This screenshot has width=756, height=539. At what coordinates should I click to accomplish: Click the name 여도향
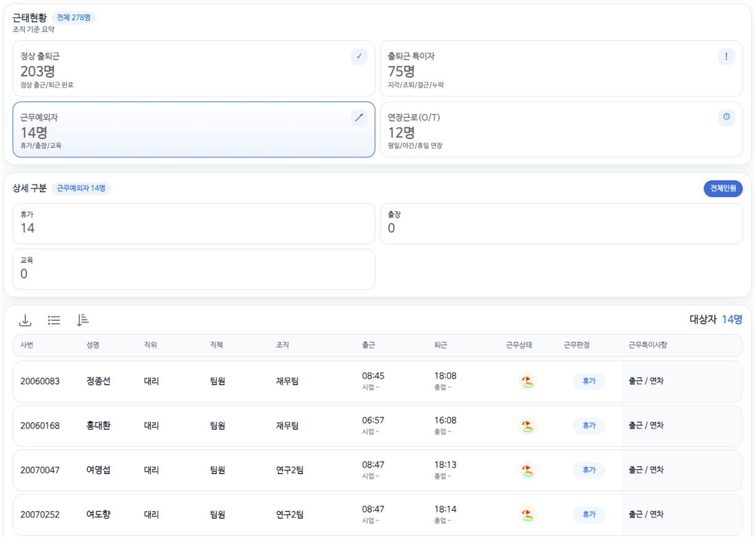tap(99, 515)
